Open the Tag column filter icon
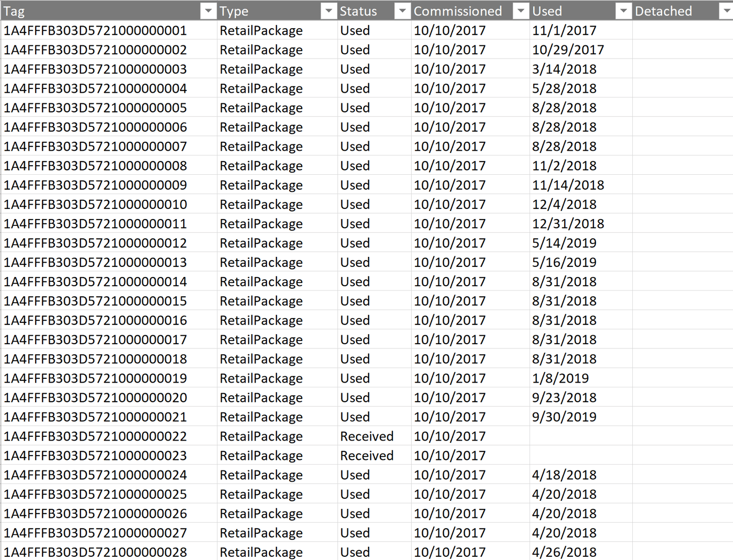 pyautogui.click(x=208, y=11)
